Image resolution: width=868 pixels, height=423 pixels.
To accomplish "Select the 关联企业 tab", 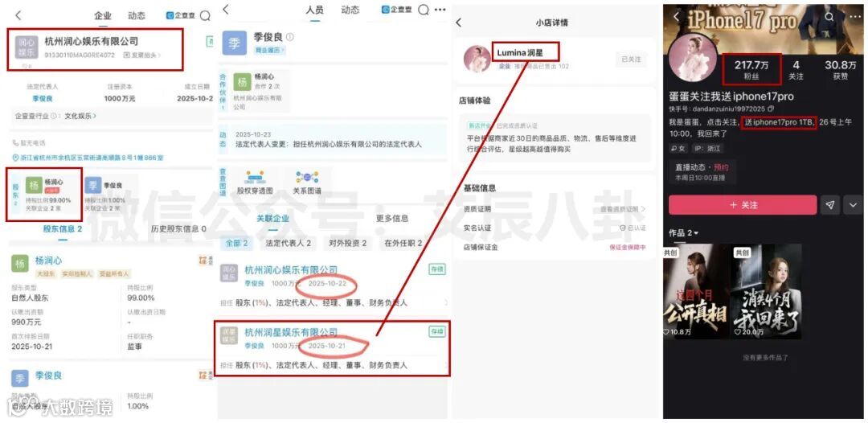I will (x=272, y=218).
